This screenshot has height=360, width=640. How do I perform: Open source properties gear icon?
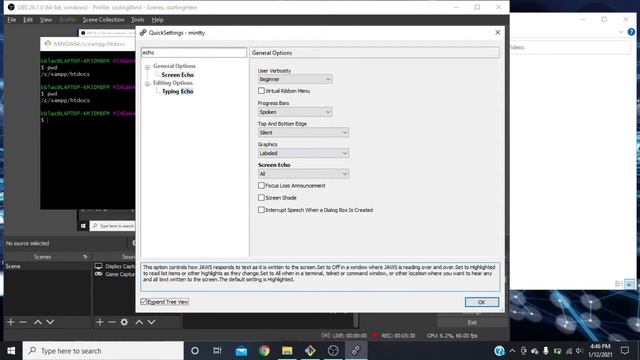[x=124, y=322]
